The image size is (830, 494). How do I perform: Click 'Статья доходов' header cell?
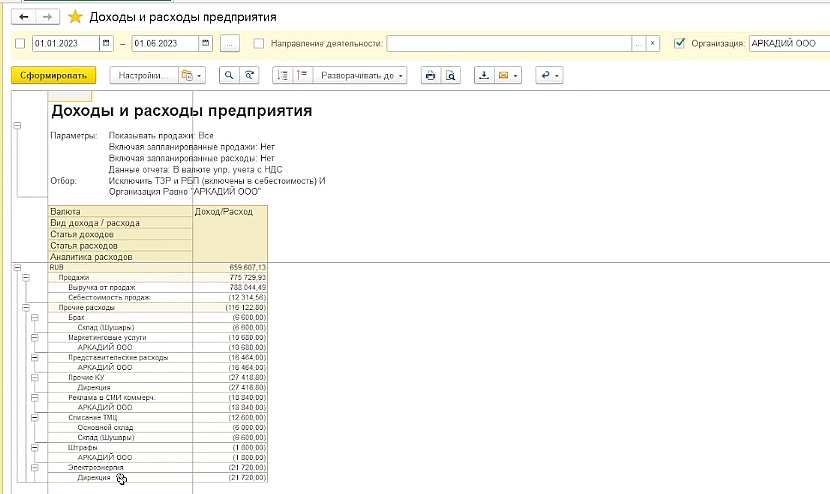point(120,234)
